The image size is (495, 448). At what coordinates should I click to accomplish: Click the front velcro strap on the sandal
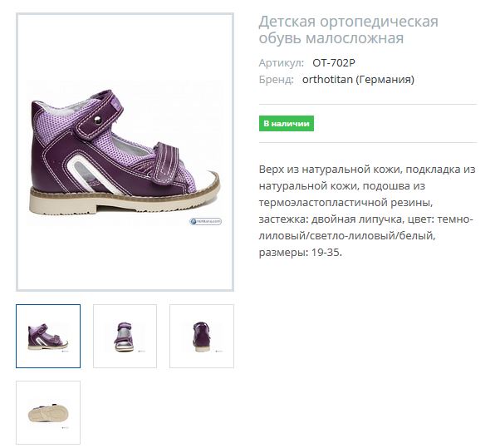click(166, 163)
